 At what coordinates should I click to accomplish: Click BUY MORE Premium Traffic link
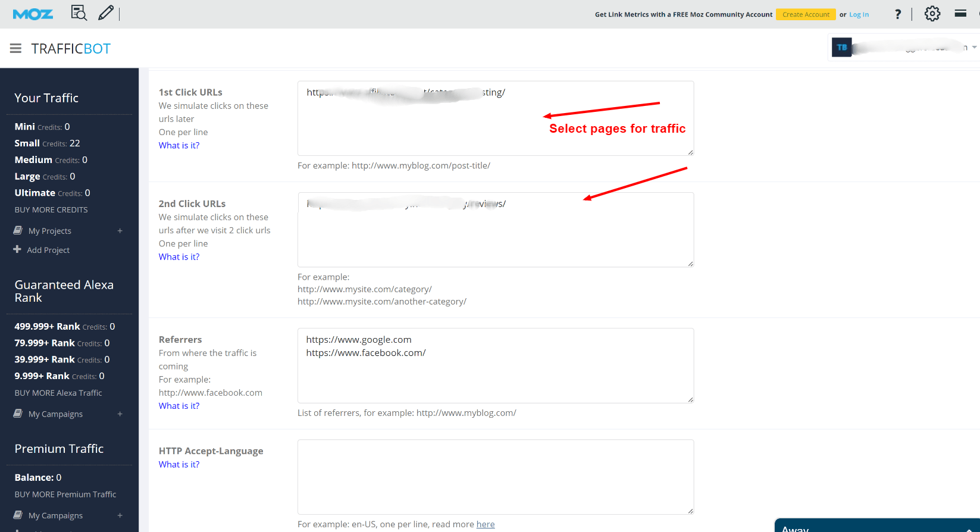[x=65, y=495]
